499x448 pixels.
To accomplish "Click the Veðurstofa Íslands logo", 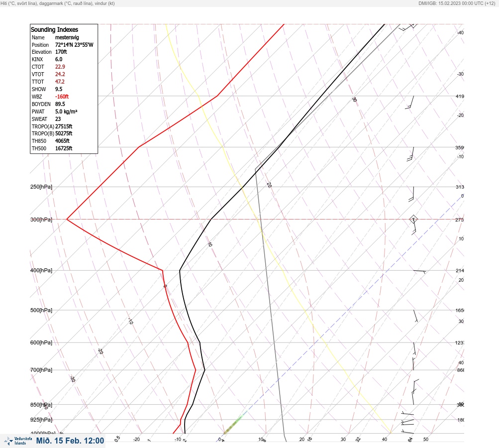I will (18, 441).
